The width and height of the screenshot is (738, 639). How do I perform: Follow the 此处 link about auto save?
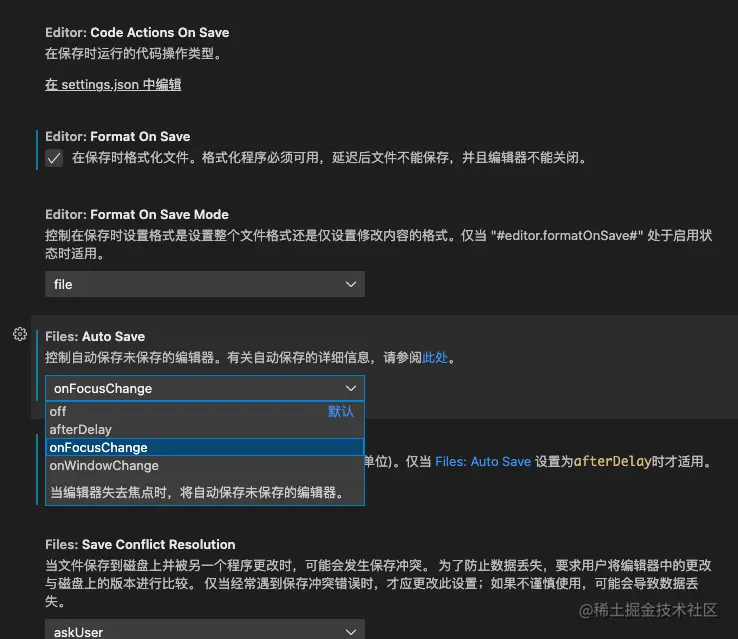click(435, 358)
